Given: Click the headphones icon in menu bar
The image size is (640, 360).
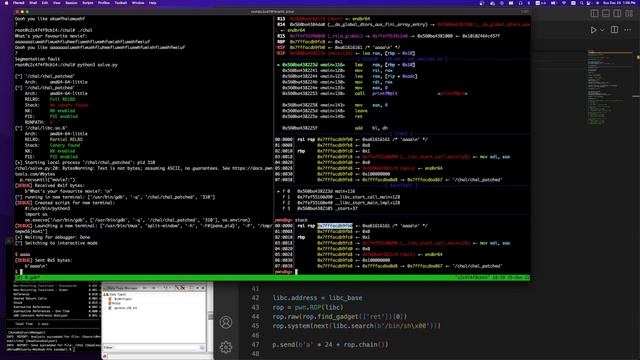Looking at the screenshot, I should [520, 3].
